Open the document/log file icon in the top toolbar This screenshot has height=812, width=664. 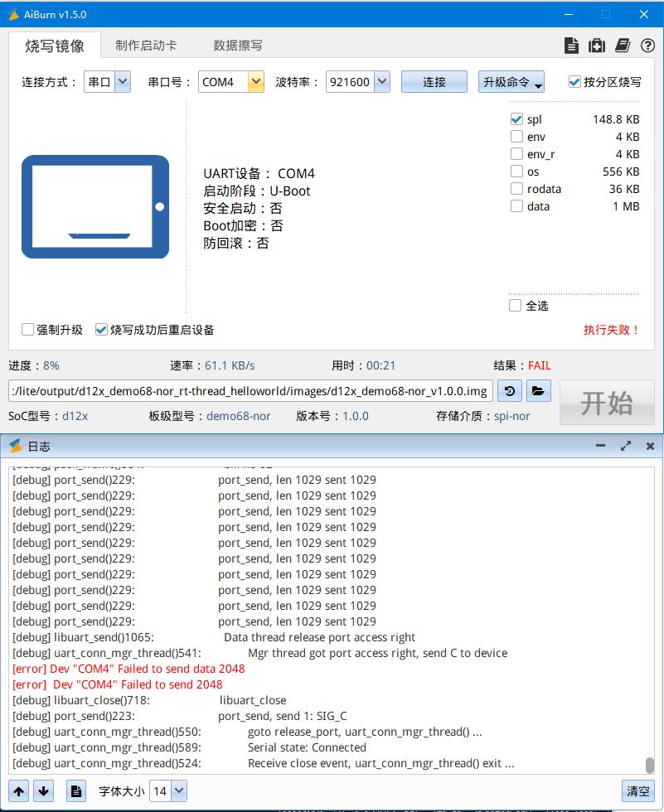pos(571,46)
